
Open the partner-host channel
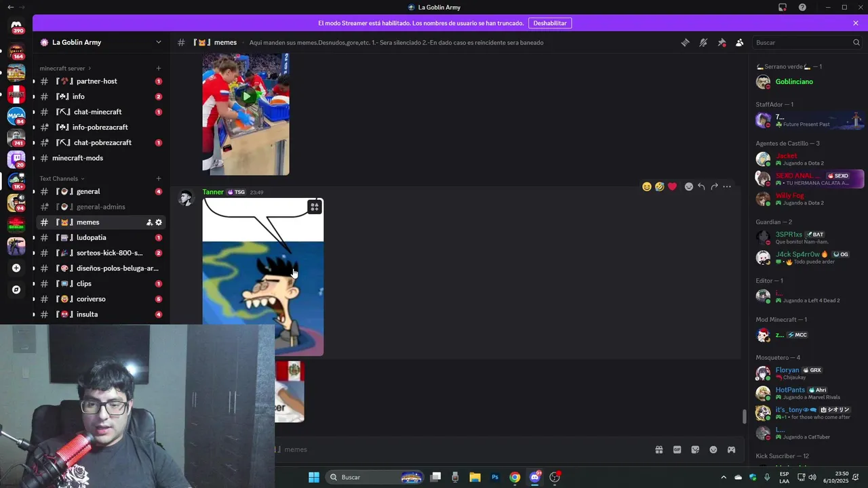100,81
